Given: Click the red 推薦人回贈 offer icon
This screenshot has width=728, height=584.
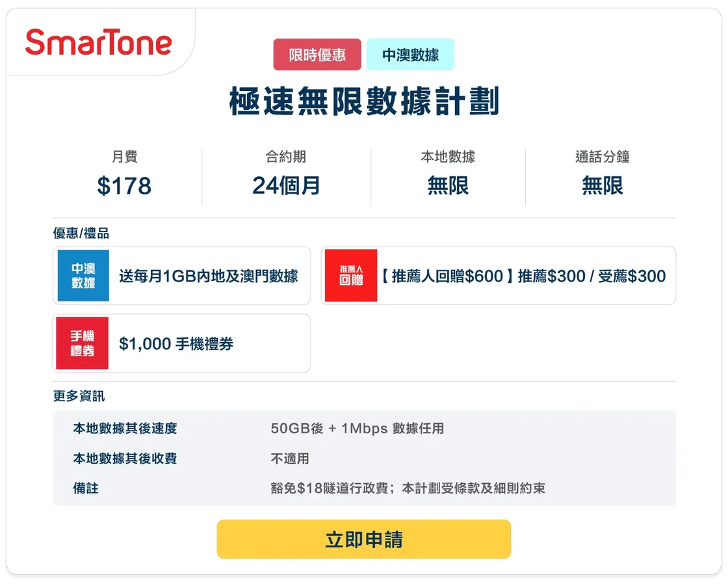Looking at the screenshot, I should point(351,276).
